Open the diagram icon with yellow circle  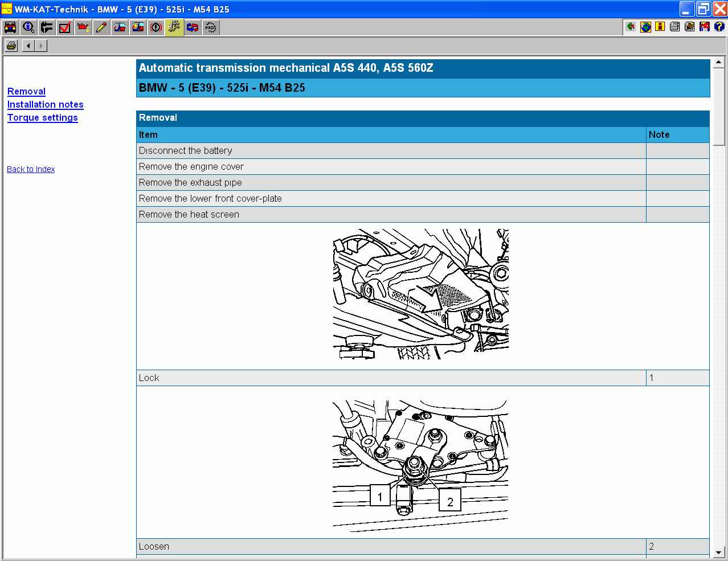[x=138, y=27]
